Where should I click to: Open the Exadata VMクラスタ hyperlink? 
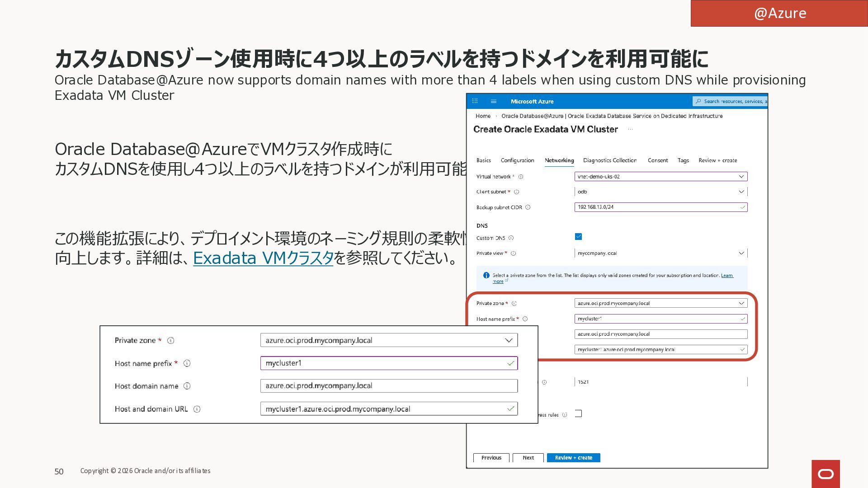tap(263, 258)
